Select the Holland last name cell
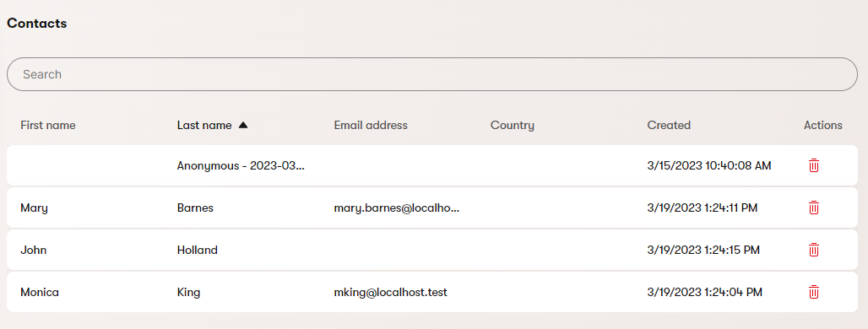The width and height of the screenshot is (868, 329). click(197, 250)
